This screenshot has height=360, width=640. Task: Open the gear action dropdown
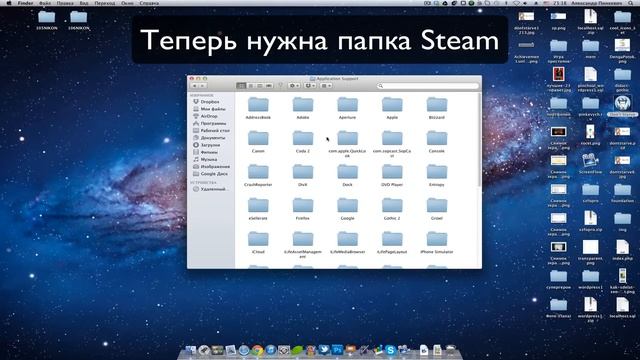pos(294,86)
